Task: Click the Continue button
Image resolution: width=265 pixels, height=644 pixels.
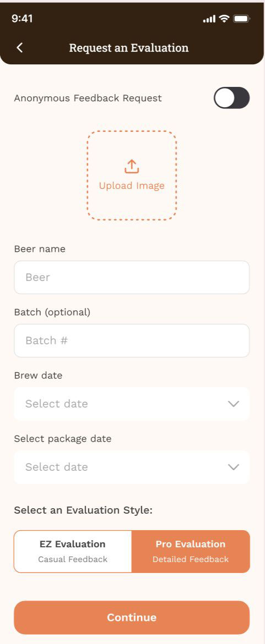Action: pos(132,617)
